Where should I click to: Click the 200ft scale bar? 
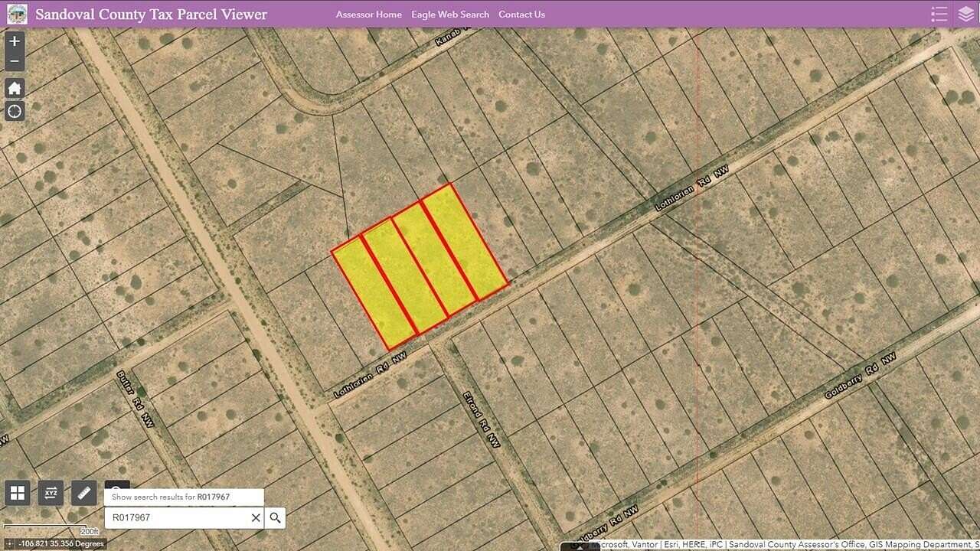coord(52,530)
